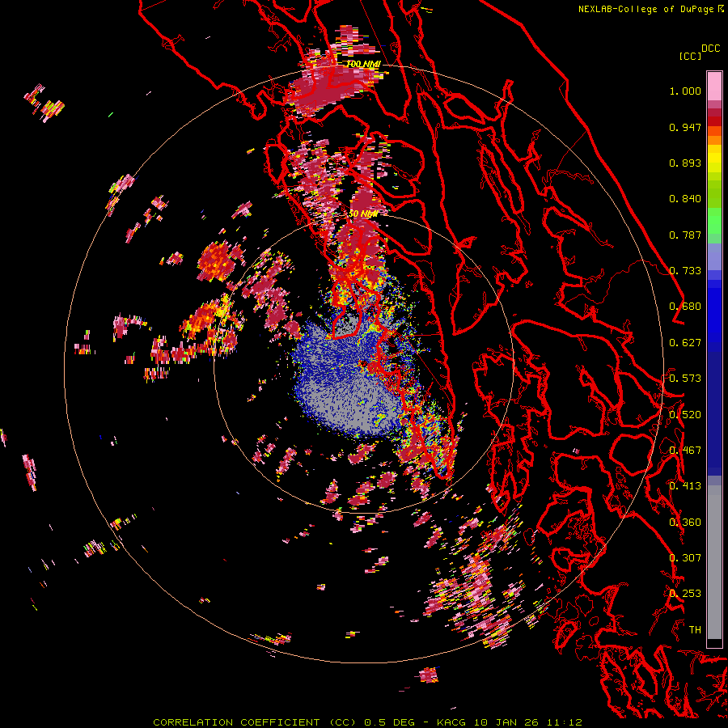Image resolution: width=728 pixels, height=728 pixels.
Task: Select the 0.787 scale value
Action: coord(685,235)
